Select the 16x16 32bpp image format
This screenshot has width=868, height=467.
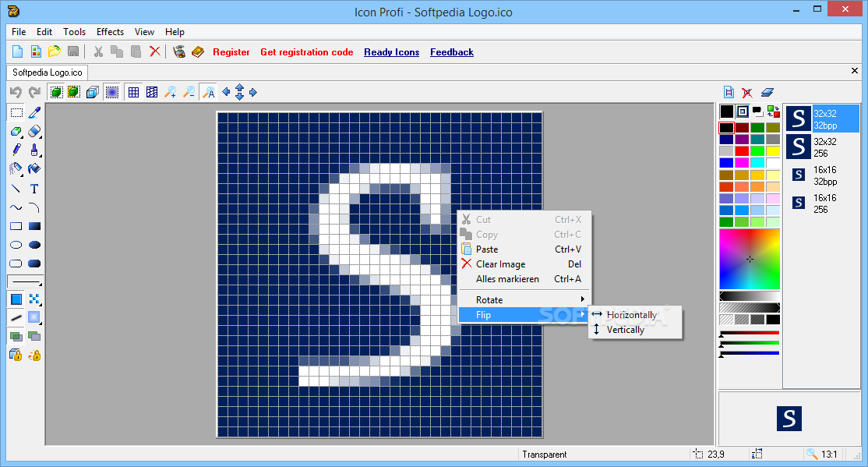[x=821, y=175]
